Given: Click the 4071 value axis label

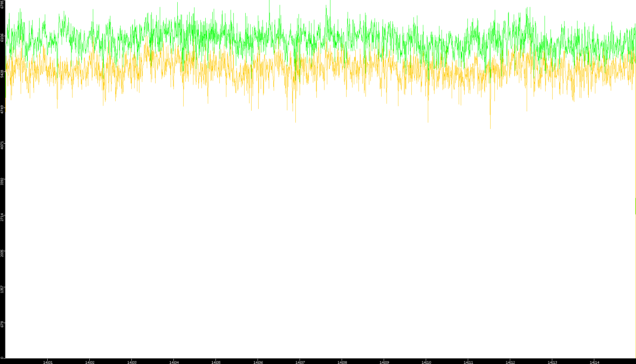Looking at the screenshot, I should point(2,145).
